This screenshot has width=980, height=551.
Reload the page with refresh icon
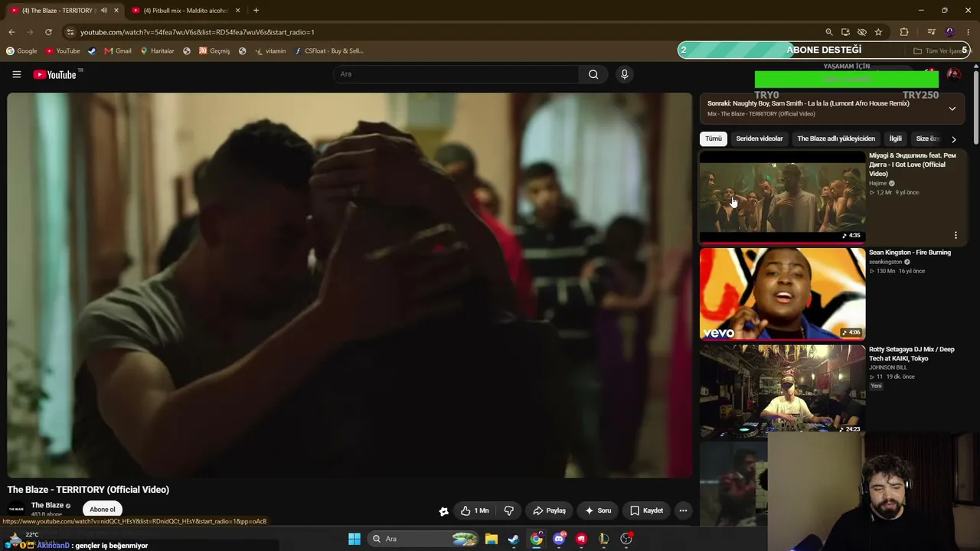(x=48, y=32)
